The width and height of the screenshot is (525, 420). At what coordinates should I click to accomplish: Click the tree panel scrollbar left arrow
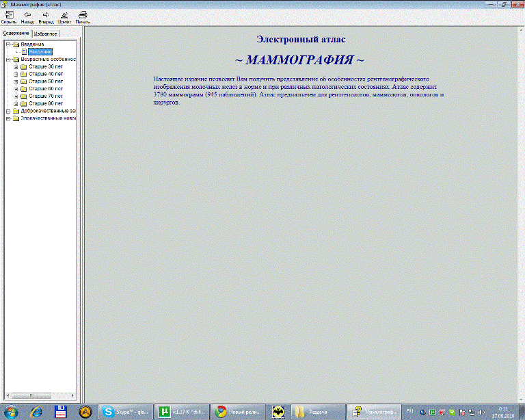coord(8,395)
